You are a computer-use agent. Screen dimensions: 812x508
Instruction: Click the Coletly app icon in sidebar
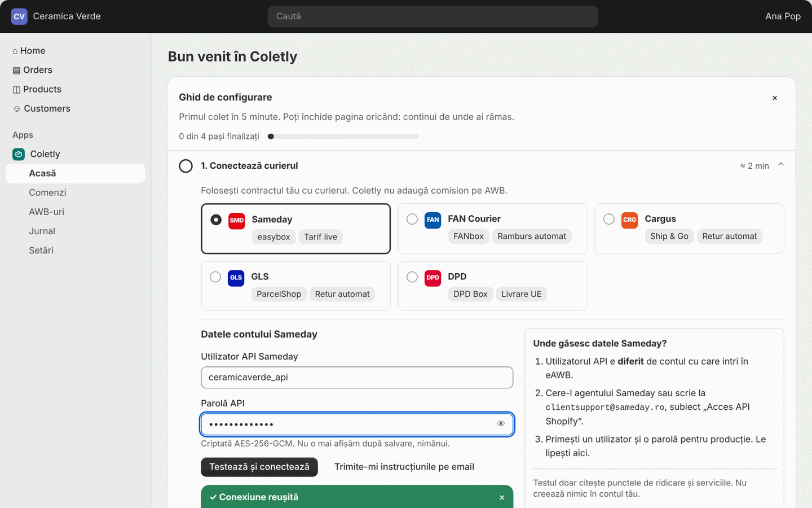[x=19, y=154]
